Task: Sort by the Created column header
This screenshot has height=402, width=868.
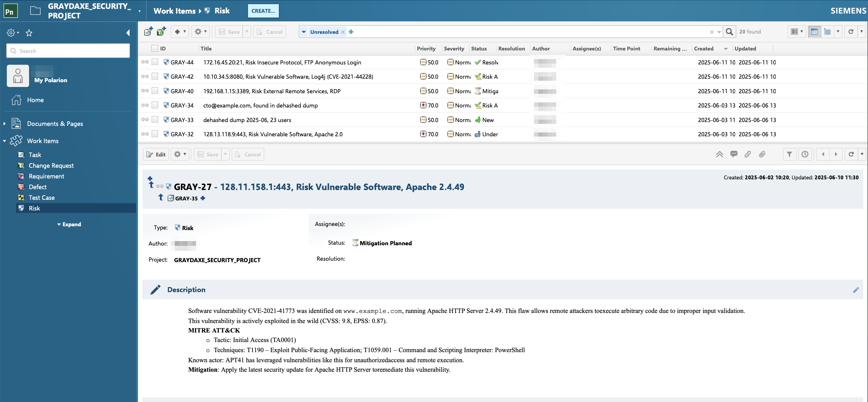Action: coord(704,49)
